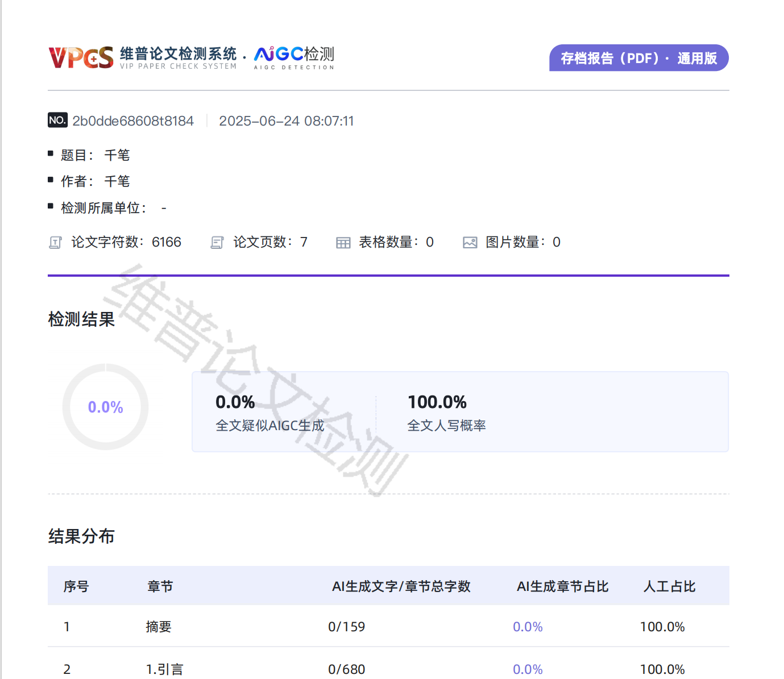784x679 pixels.
Task: Click the 维普论文检测系统 title text
Action: (178, 53)
